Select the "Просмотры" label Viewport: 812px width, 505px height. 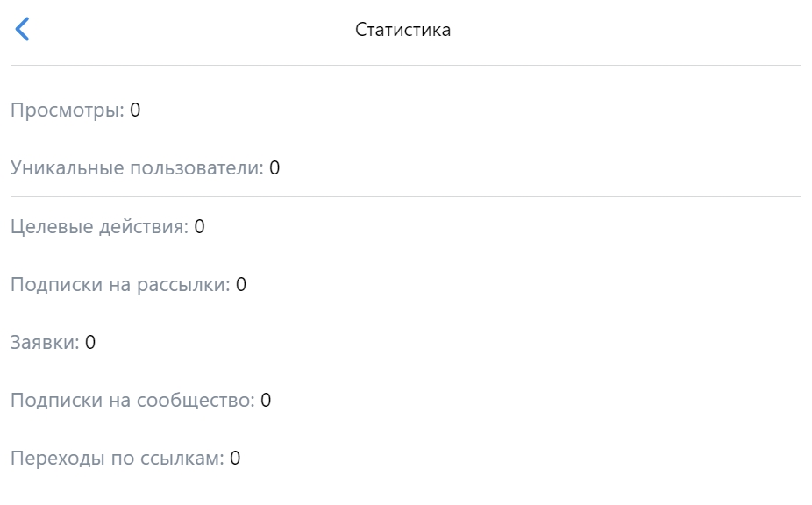pyautogui.click(x=67, y=110)
